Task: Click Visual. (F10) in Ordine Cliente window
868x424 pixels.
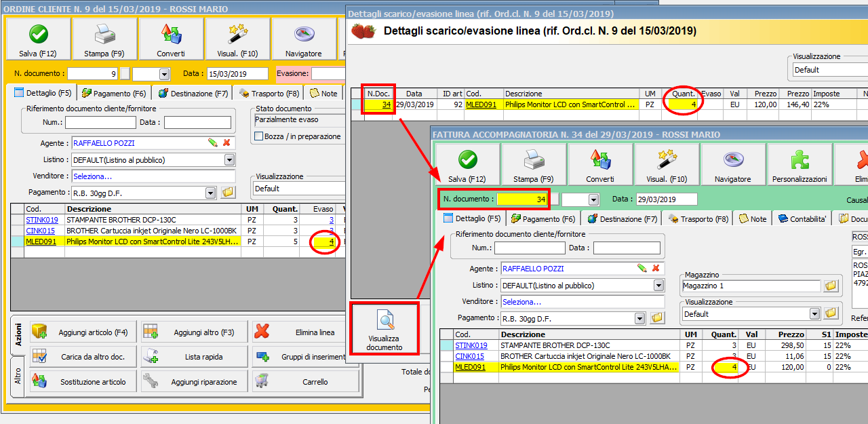Action: click(237, 39)
